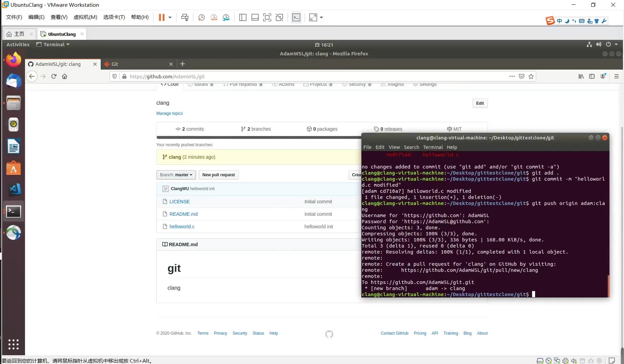Click the Edit description button
The image size is (624, 364).
(x=480, y=103)
